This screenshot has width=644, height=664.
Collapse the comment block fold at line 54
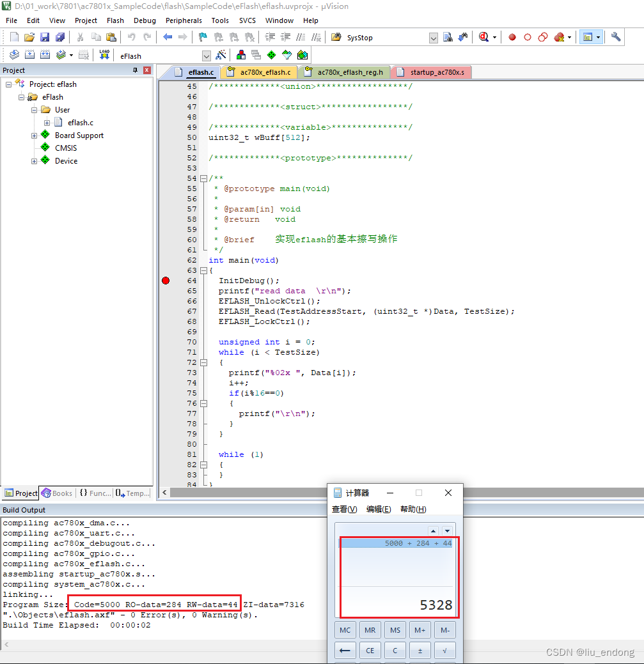click(x=203, y=178)
